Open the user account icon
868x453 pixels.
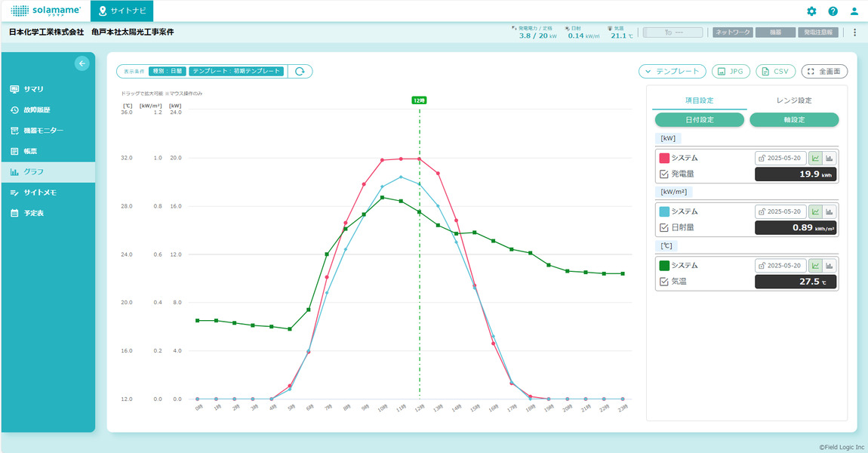(x=854, y=11)
